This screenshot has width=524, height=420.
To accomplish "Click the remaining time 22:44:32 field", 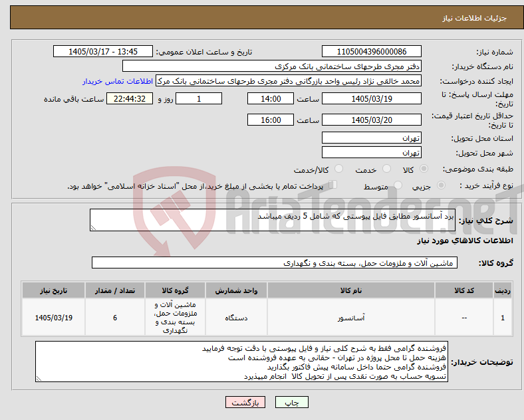I will point(130,99).
